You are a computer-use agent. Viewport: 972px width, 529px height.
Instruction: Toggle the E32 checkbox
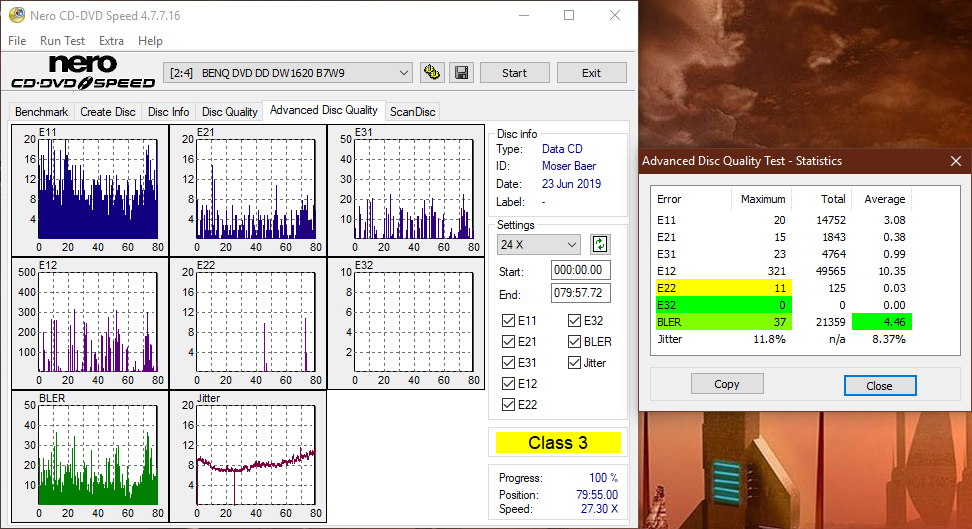pyautogui.click(x=574, y=321)
